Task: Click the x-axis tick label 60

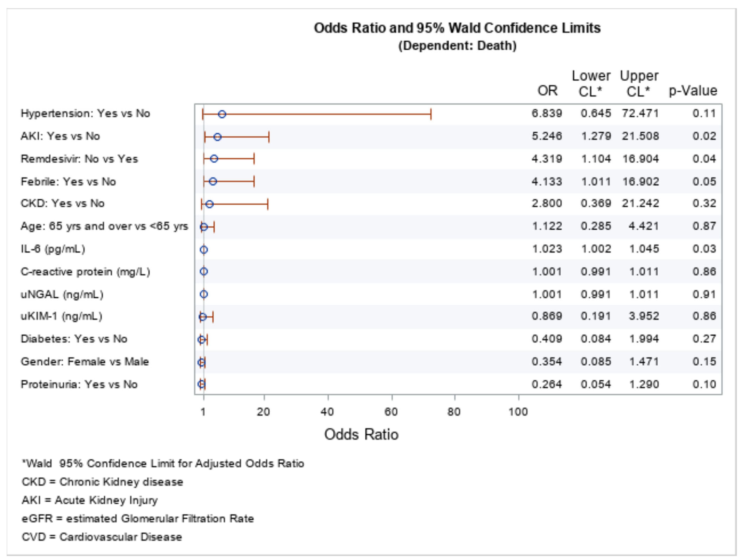Action: 391,412
